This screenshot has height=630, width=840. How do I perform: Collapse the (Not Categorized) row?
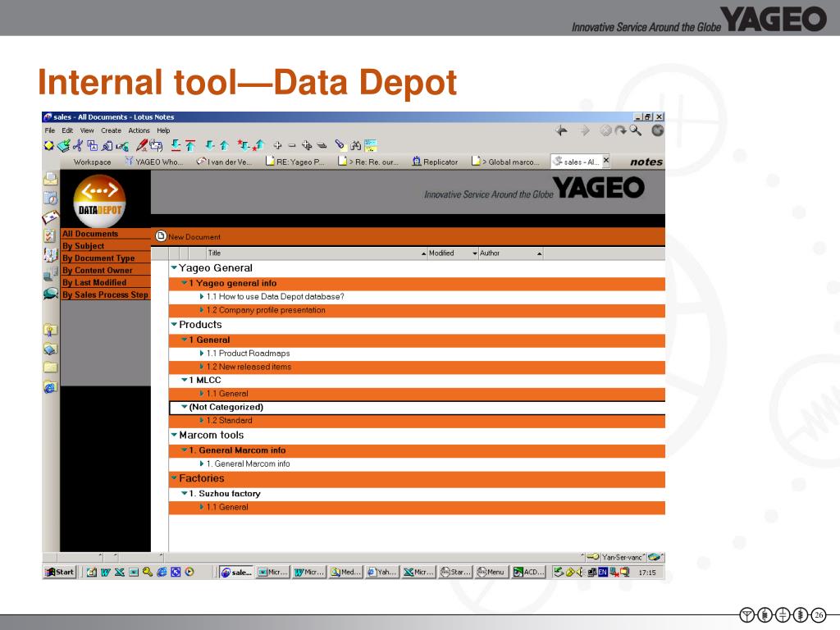(185, 407)
